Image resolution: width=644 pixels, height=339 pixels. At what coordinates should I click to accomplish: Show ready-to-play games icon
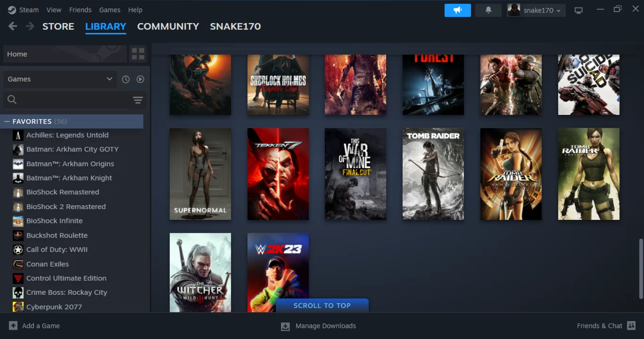(x=140, y=79)
